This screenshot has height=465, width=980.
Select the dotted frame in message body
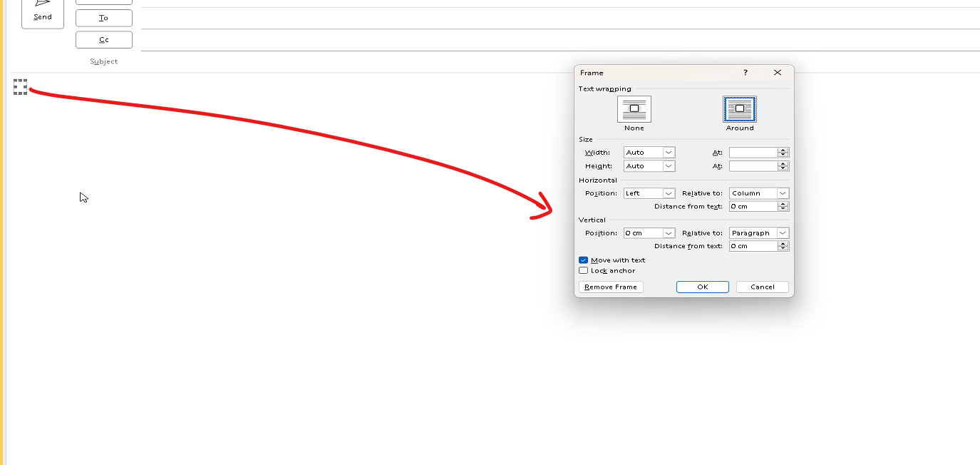pyautogui.click(x=20, y=87)
